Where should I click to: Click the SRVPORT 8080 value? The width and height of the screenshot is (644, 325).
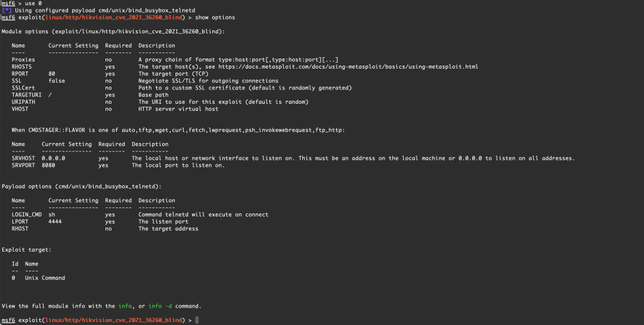click(x=48, y=165)
